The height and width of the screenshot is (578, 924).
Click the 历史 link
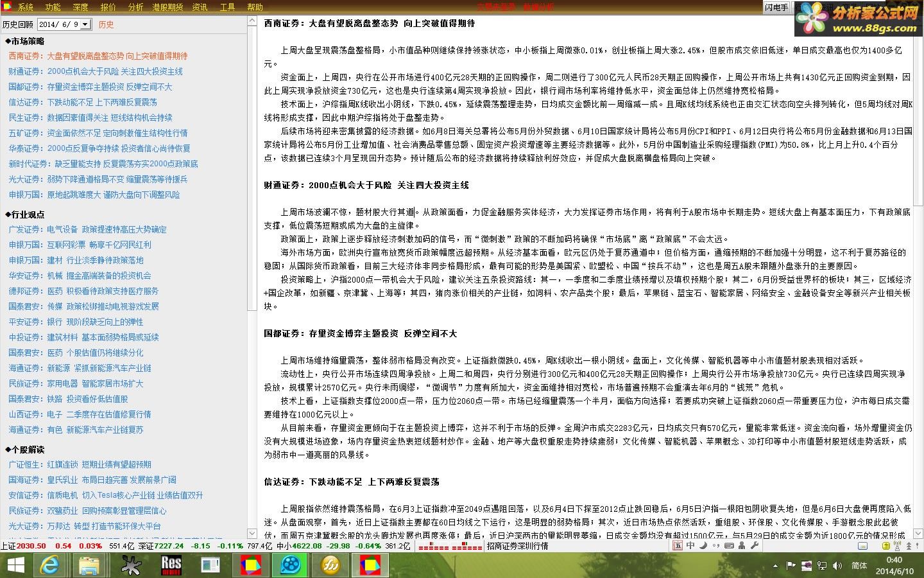click(x=106, y=24)
